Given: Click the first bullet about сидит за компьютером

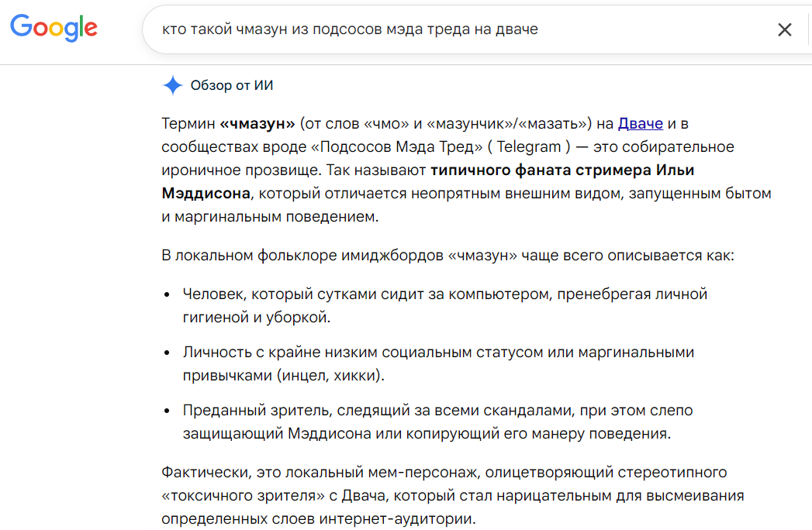Looking at the screenshot, I should coord(445,305).
